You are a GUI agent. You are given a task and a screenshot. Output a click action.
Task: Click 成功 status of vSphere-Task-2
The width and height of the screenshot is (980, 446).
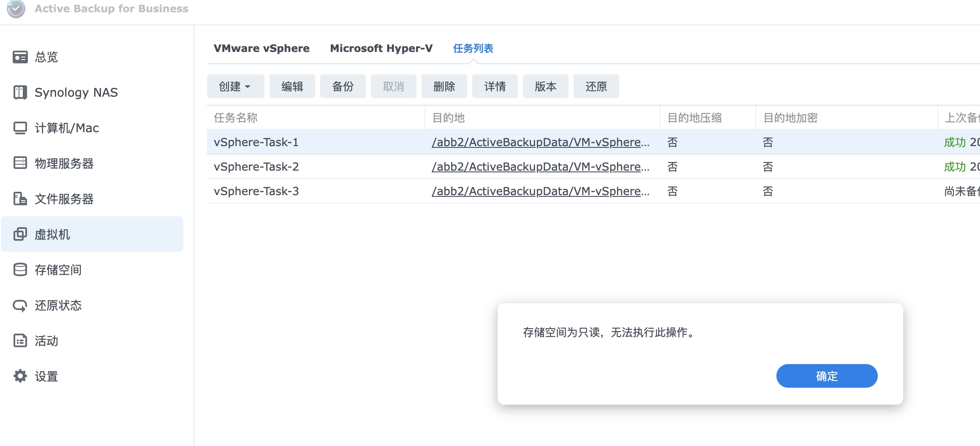[955, 167]
